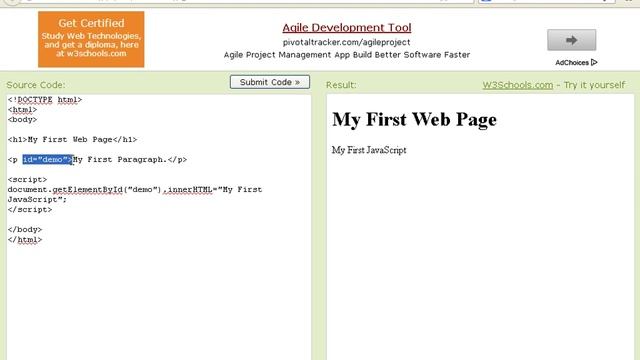Click the closing </body> tag line
This screenshot has width=640, height=360.
(x=25, y=230)
